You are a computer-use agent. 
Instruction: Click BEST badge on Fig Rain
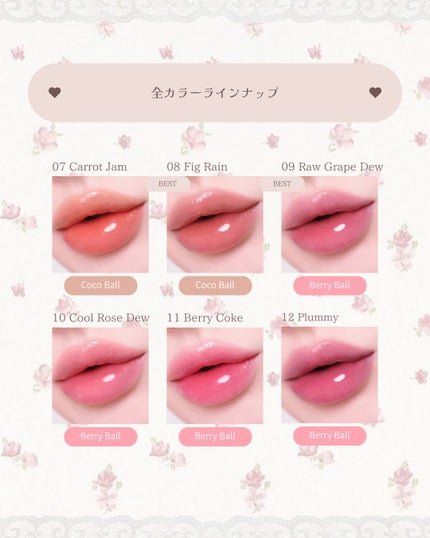[x=167, y=184]
